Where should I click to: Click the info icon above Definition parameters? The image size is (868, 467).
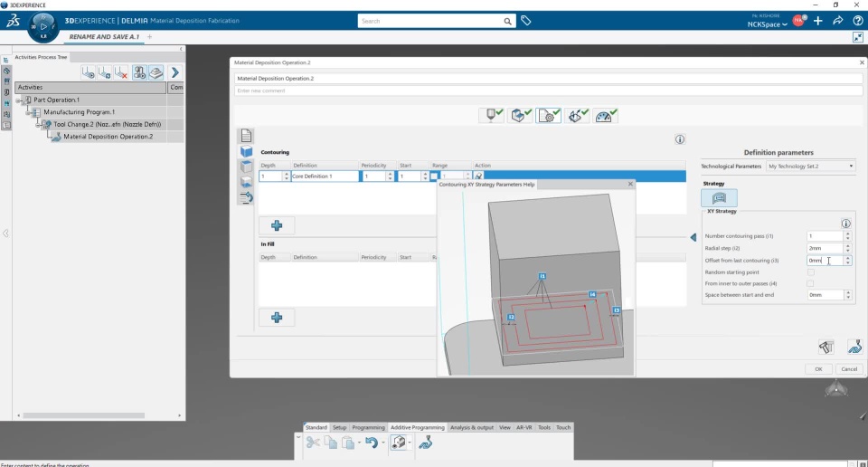[x=680, y=139]
